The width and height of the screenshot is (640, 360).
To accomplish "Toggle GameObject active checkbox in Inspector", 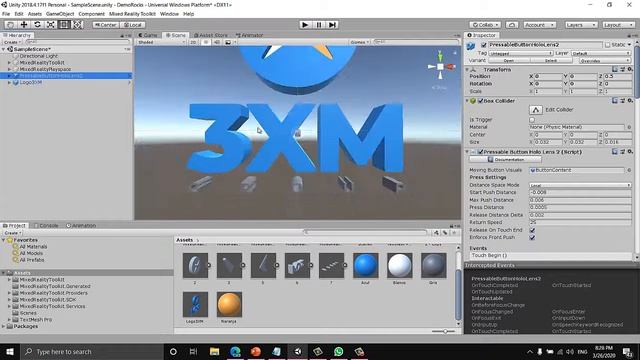I will tap(484, 45).
